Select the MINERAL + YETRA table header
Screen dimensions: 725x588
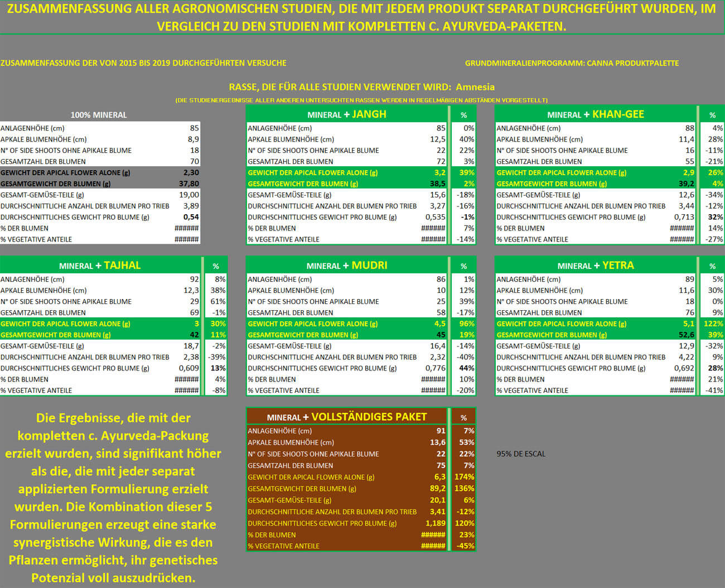click(x=596, y=266)
